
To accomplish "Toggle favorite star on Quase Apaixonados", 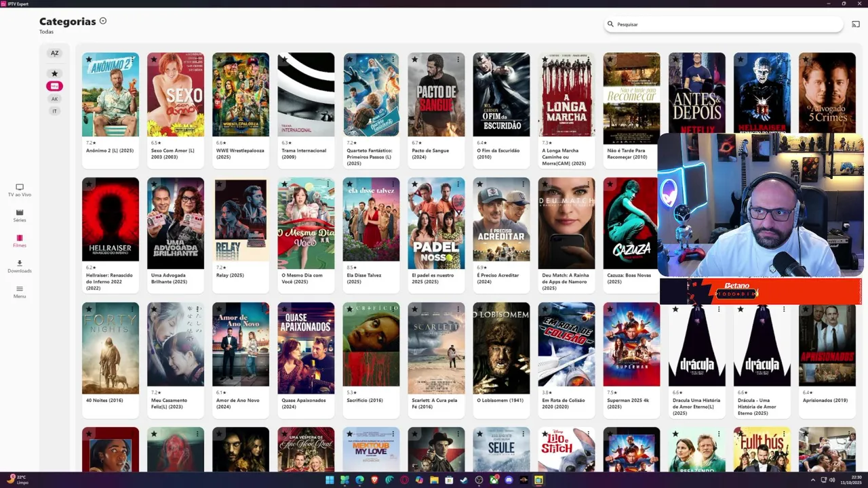I will point(284,309).
